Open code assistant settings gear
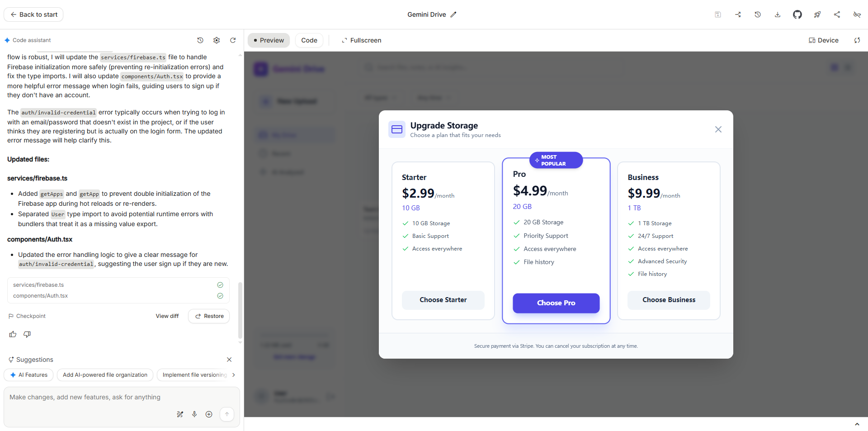The image size is (868, 431). pos(217,40)
